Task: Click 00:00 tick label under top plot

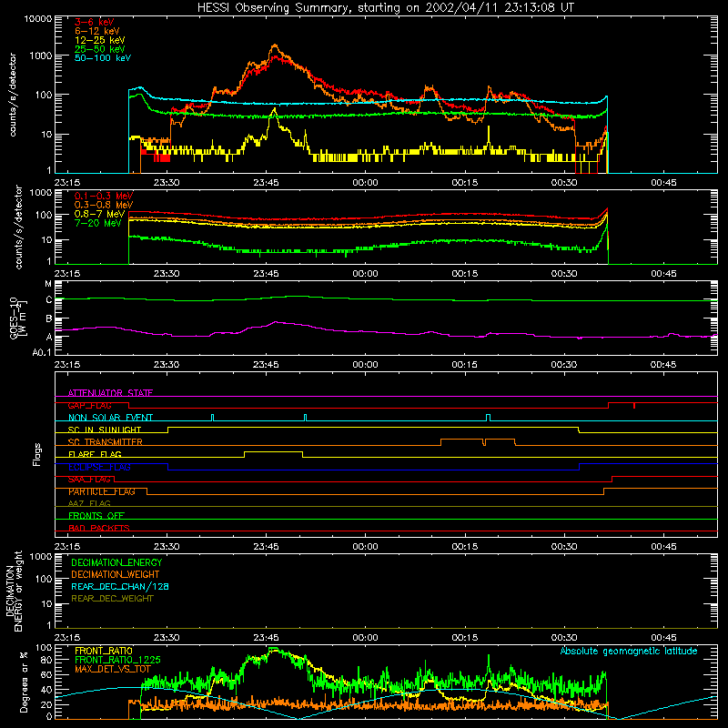Action: [366, 183]
